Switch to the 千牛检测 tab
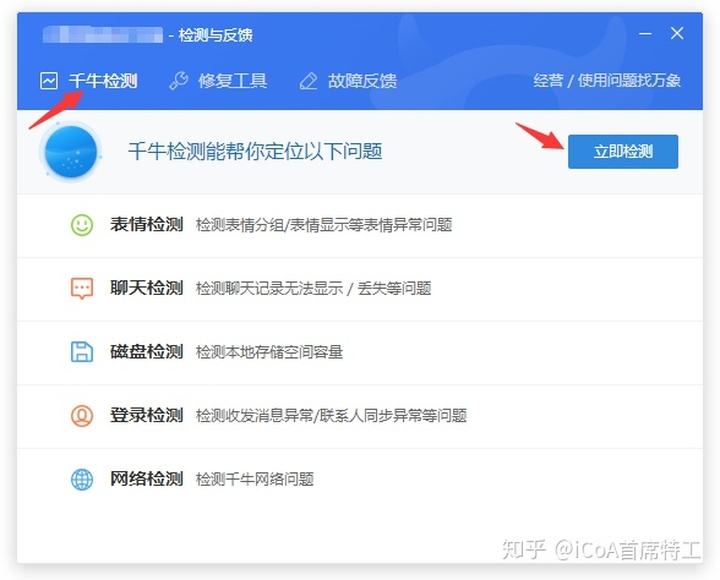 click(89, 81)
